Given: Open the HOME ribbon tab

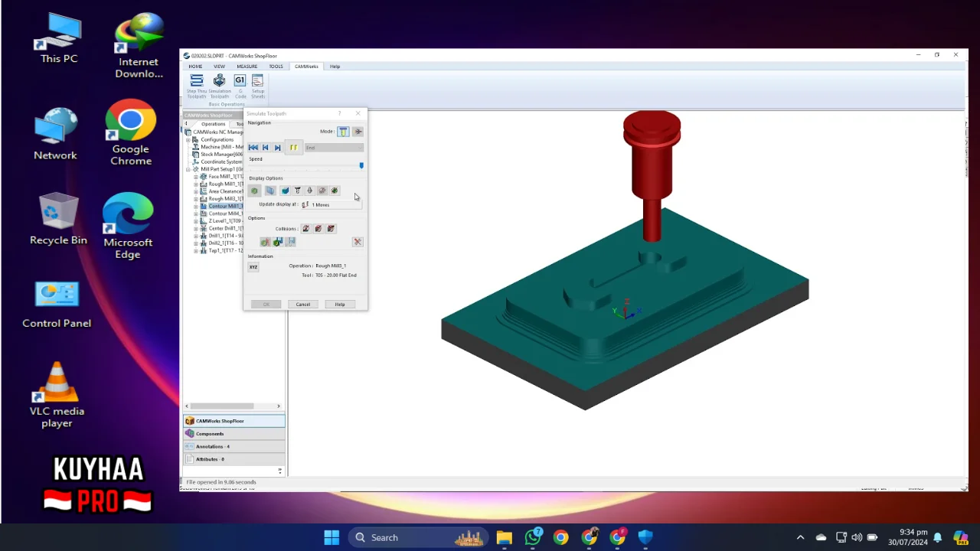Looking at the screenshot, I should (x=196, y=67).
